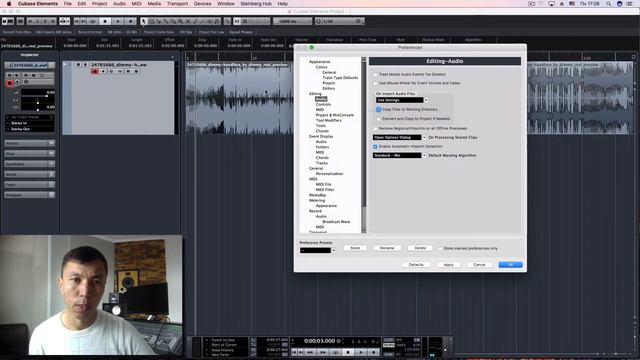Image resolution: width=640 pixels, height=360 pixels.
Task: Toggle Remove Regions/Hitpoints on Offline Processes
Action: point(376,129)
